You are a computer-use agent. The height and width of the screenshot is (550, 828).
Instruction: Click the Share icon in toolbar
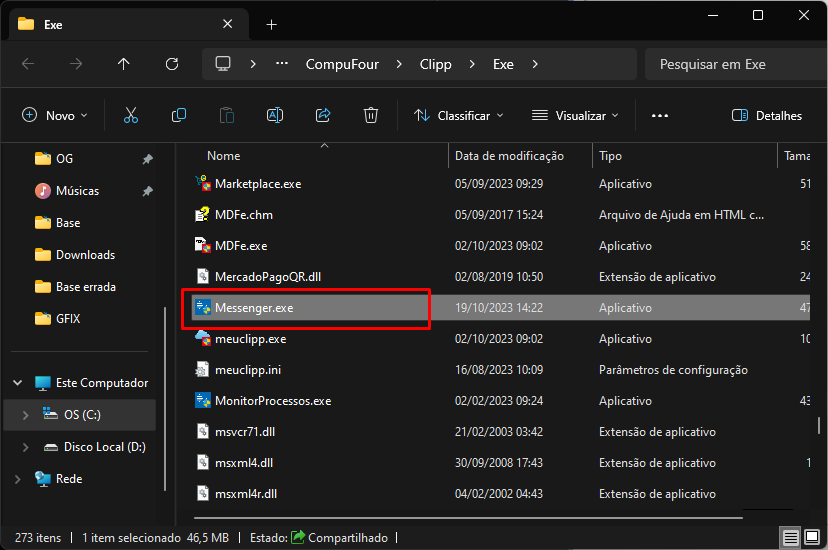[322, 116]
